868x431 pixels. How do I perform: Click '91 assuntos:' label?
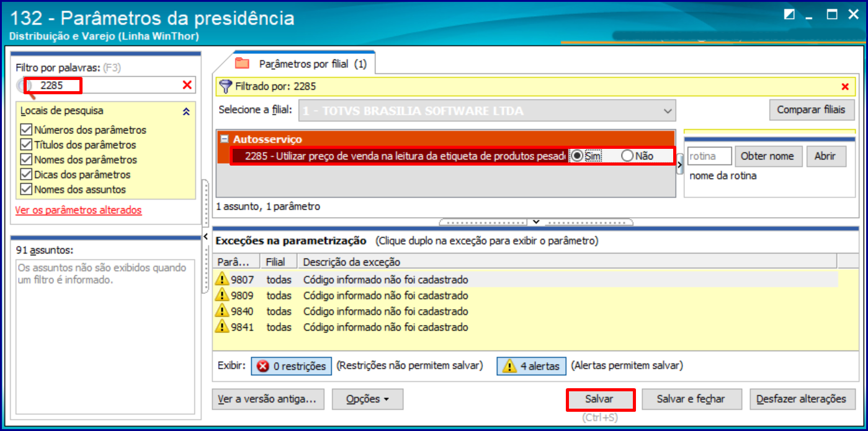pos(45,250)
